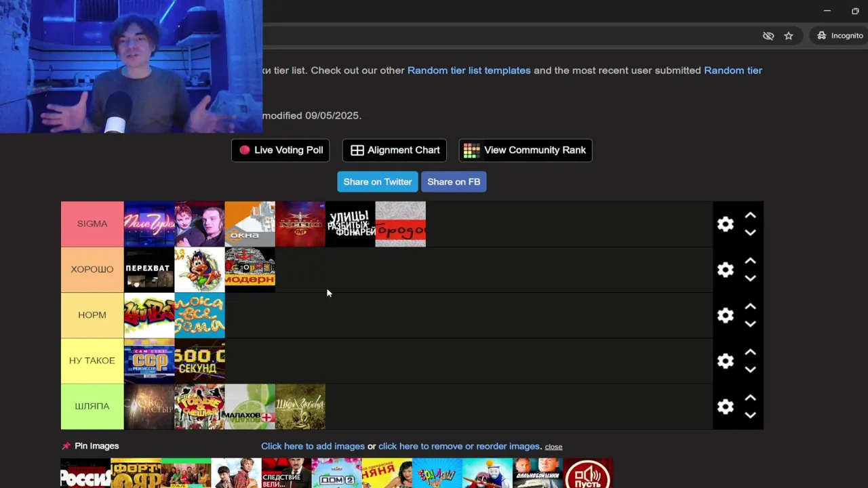Open Random tier list templates link
This screenshot has height=488, width=868.
tap(469, 70)
